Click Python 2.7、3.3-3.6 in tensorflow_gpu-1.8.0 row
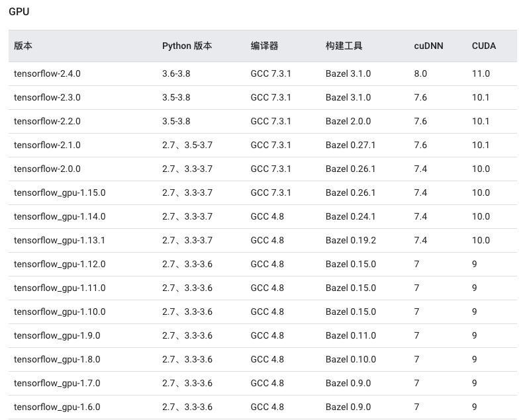This screenshot has height=420, width=531. pyautogui.click(x=187, y=359)
